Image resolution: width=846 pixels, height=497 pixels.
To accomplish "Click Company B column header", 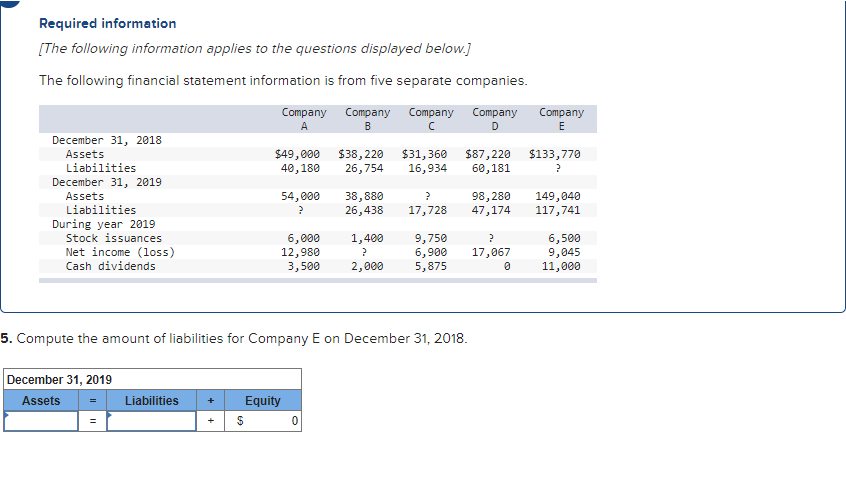I will pyautogui.click(x=367, y=119).
